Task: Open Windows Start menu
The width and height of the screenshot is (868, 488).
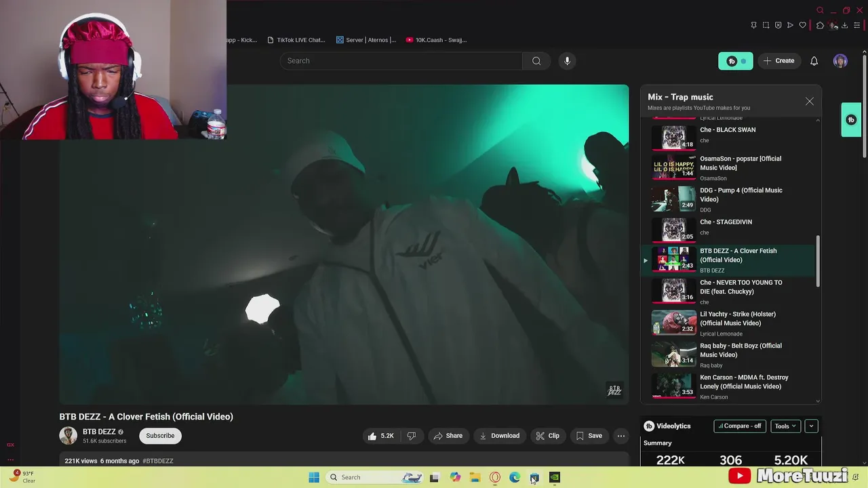Action: tap(314, 477)
